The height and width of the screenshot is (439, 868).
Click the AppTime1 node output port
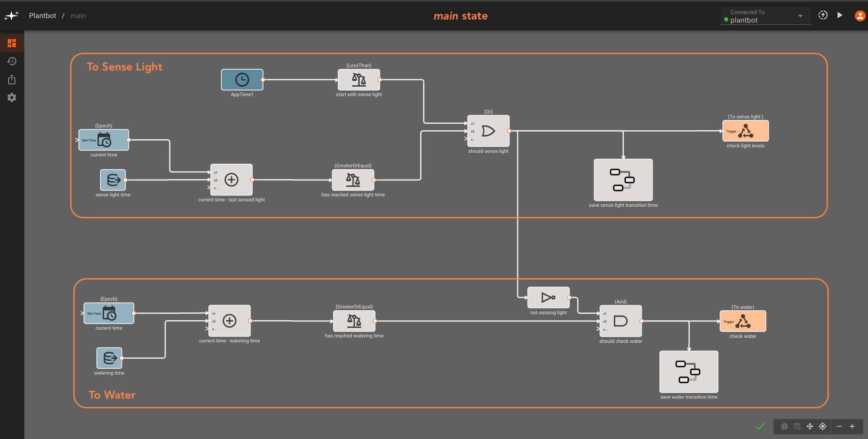click(263, 80)
